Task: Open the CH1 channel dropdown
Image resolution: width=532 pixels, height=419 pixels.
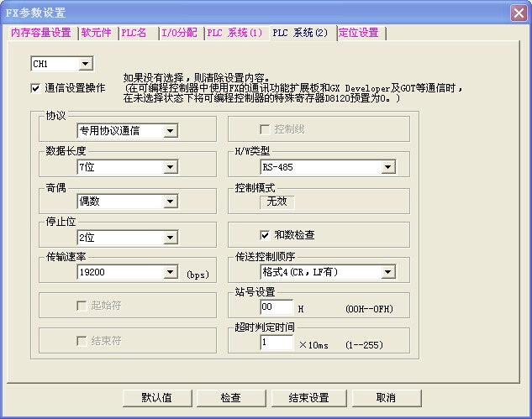Action: pos(86,64)
